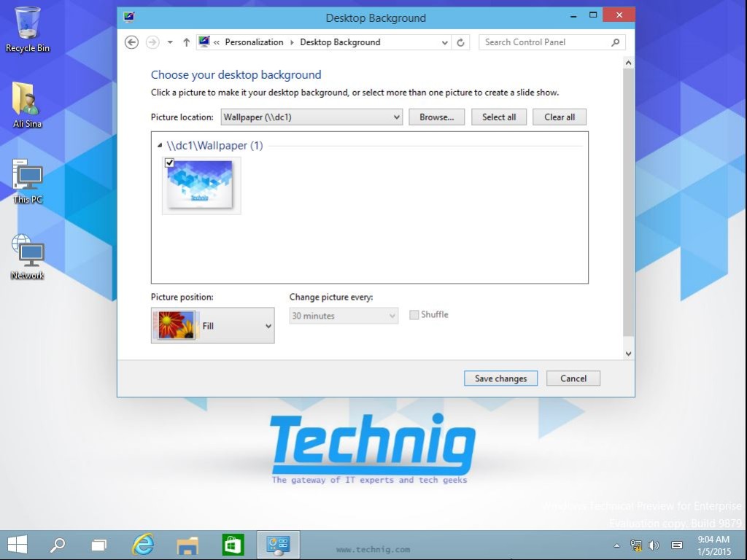
Task: Click Desktop Background in the address bar
Action: (x=339, y=42)
